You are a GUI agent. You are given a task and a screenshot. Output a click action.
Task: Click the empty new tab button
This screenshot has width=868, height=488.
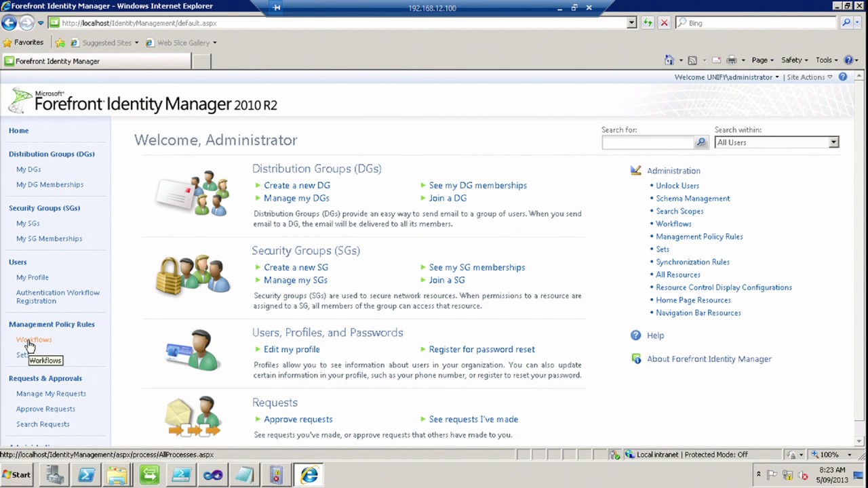click(x=201, y=61)
